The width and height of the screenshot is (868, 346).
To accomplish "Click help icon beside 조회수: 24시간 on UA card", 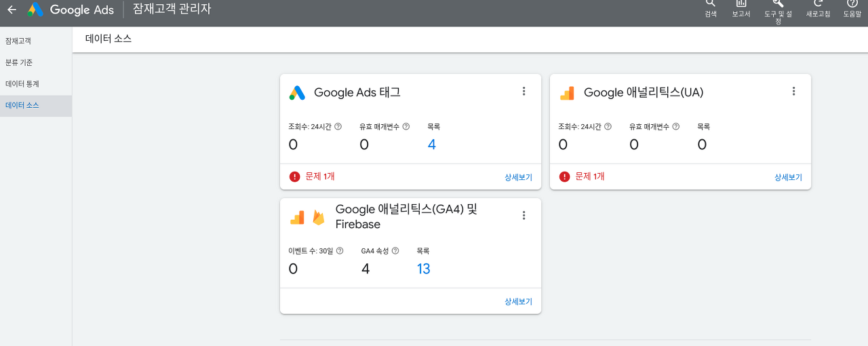I will coord(608,127).
